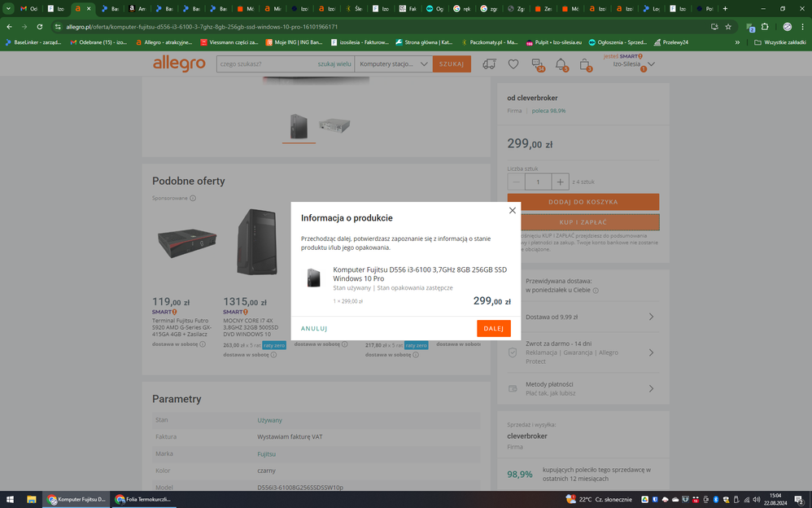Open Paczkomaty.pl bookmark
The image size is (812, 508).
click(489, 42)
